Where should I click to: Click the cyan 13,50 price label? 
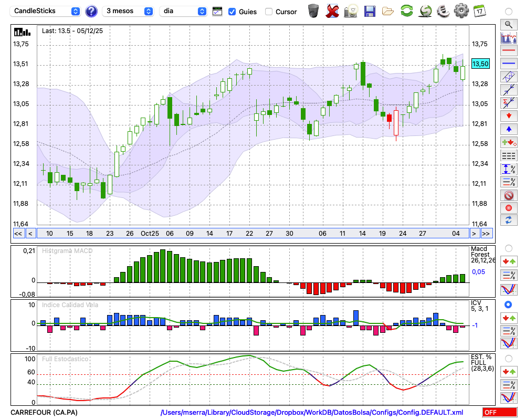click(x=480, y=64)
